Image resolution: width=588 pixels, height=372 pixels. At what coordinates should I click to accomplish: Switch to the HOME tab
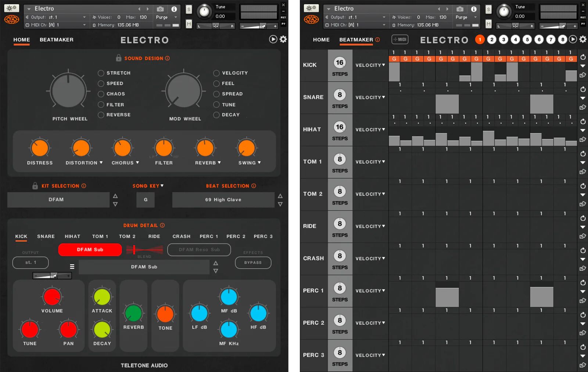tap(21, 40)
